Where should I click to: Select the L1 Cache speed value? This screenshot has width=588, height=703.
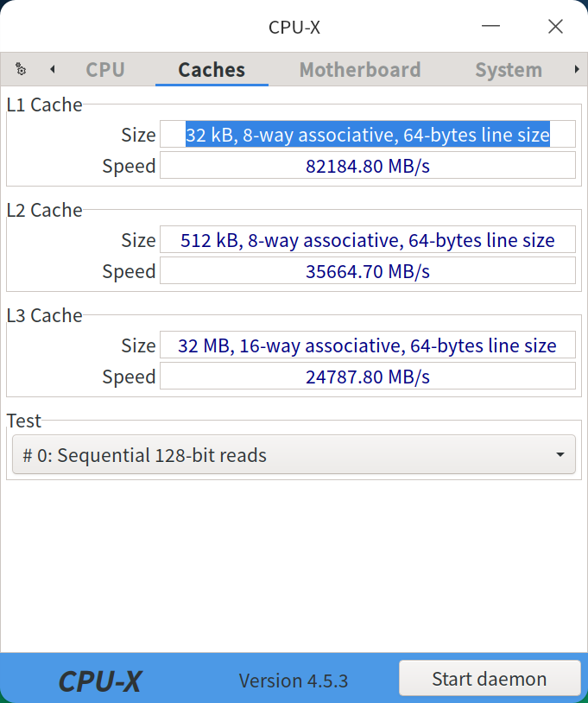tap(368, 166)
